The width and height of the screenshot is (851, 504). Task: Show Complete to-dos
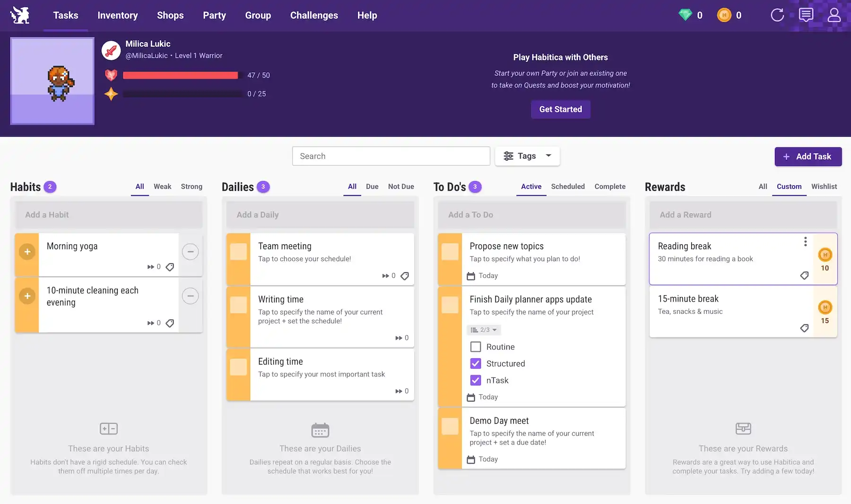point(610,187)
